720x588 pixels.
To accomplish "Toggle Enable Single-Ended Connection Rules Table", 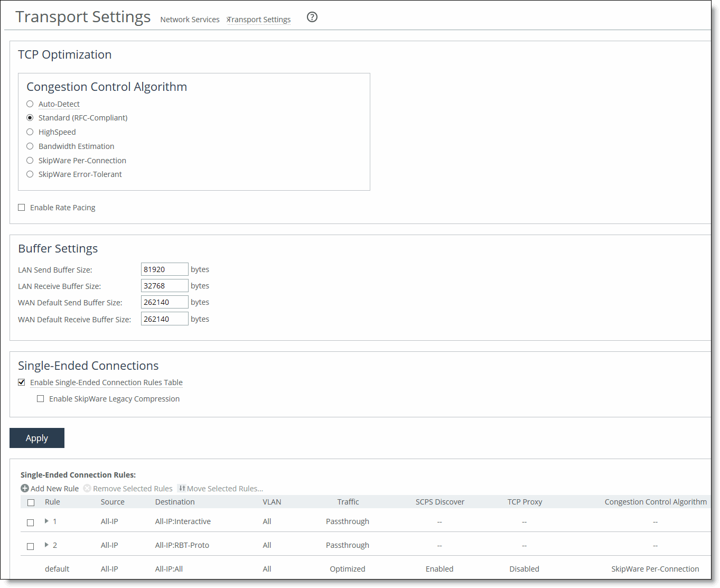I will [22, 382].
